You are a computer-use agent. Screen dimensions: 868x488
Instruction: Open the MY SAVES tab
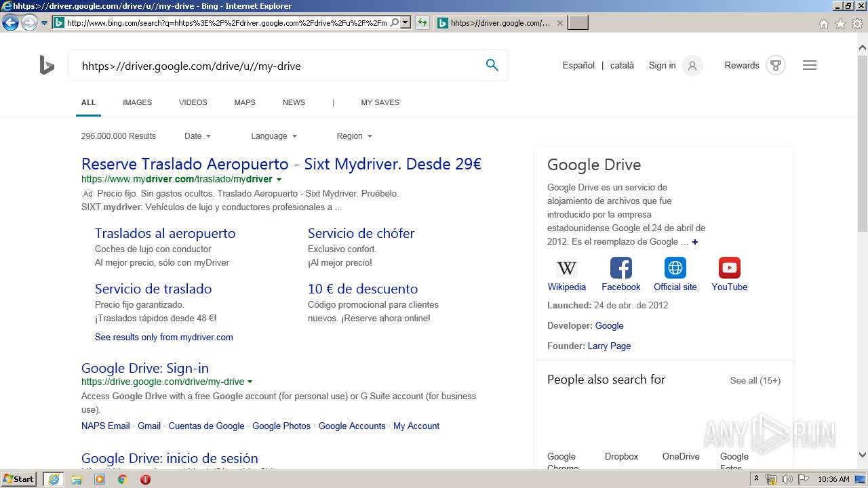coord(380,102)
